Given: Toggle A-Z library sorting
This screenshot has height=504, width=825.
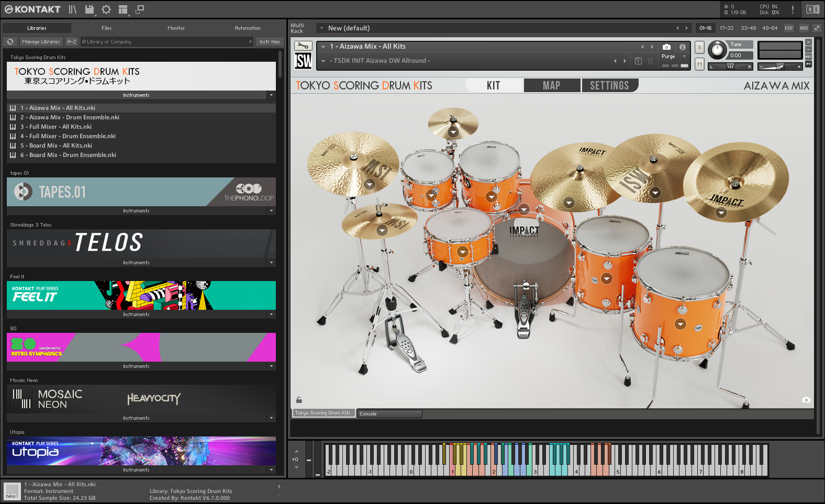Looking at the screenshot, I should point(72,42).
